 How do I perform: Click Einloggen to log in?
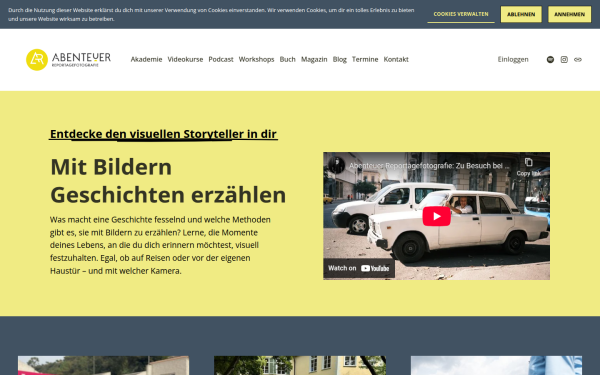pyautogui.click(x=513, y=59)
